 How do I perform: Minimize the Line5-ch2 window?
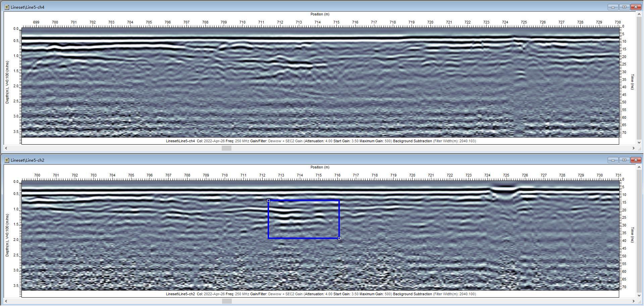(613, 160)
